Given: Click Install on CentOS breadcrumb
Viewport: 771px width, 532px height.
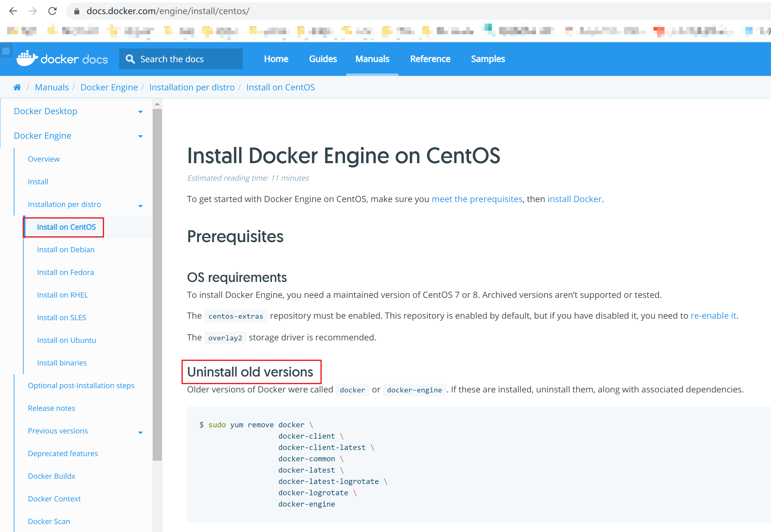Looking at the screenshot, I should coord(280,87).
